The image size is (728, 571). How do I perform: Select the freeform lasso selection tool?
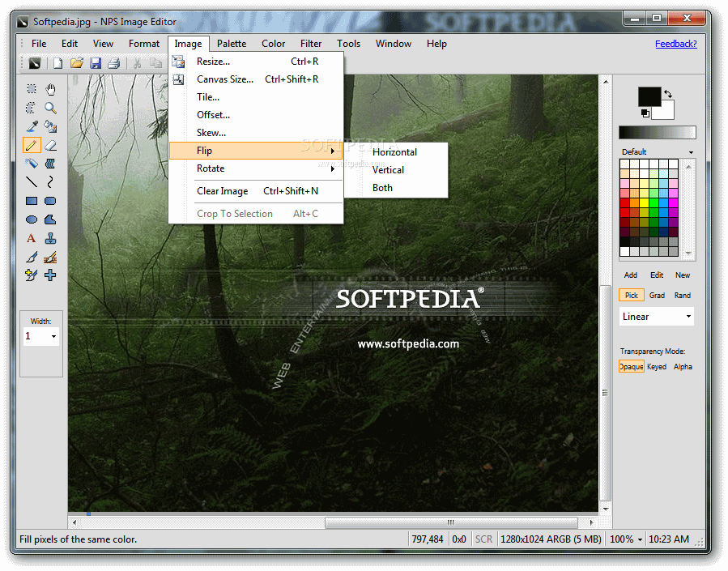[32, 108]
